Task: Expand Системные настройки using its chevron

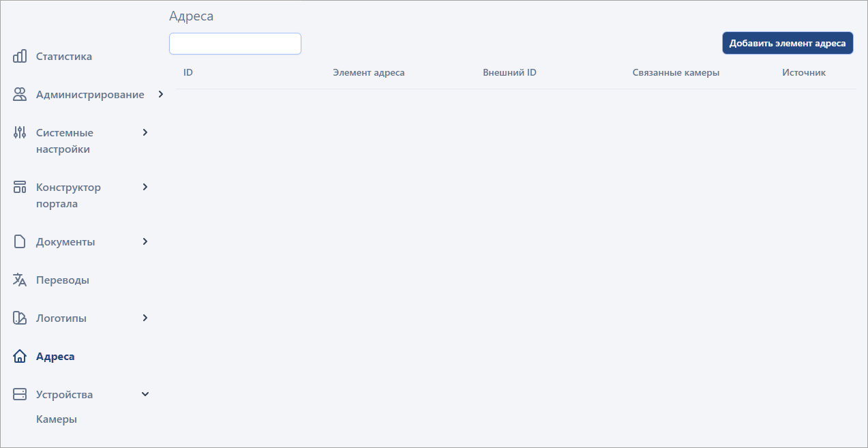Action: tap(145, 132)
